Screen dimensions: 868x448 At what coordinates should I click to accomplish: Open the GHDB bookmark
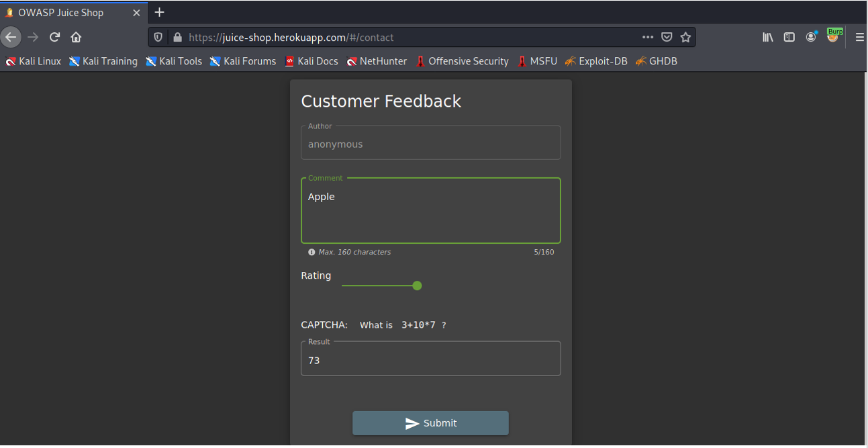coord(656,61)
